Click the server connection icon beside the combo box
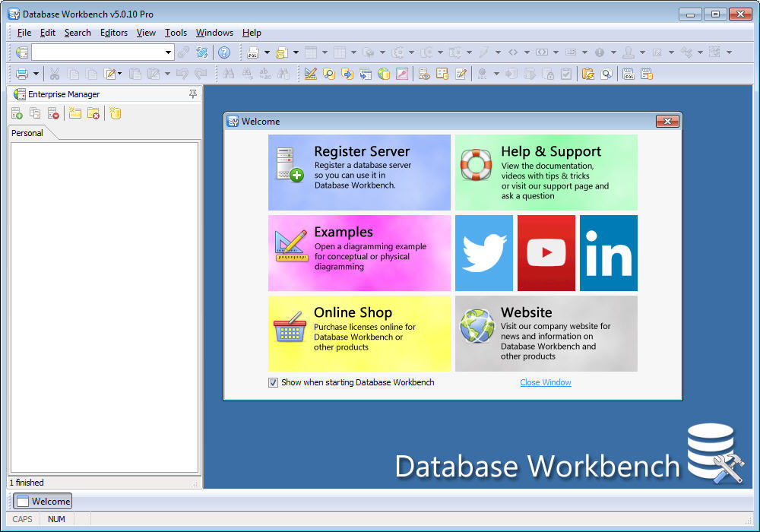Screen dimensions: 760x532 click(22, 52)
